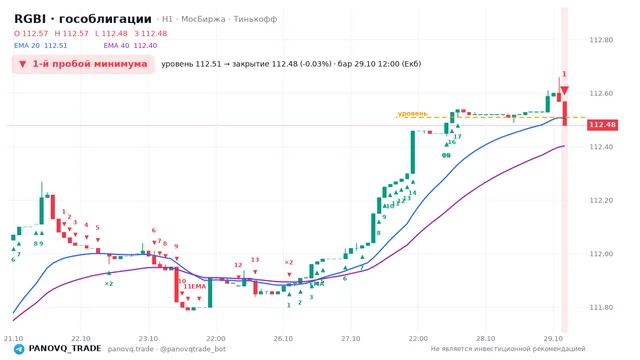Image resolution: width=640 pixels, height=360 pixels.
Task: Click the L 112.48 low value
Action: (x=111, y=33)
